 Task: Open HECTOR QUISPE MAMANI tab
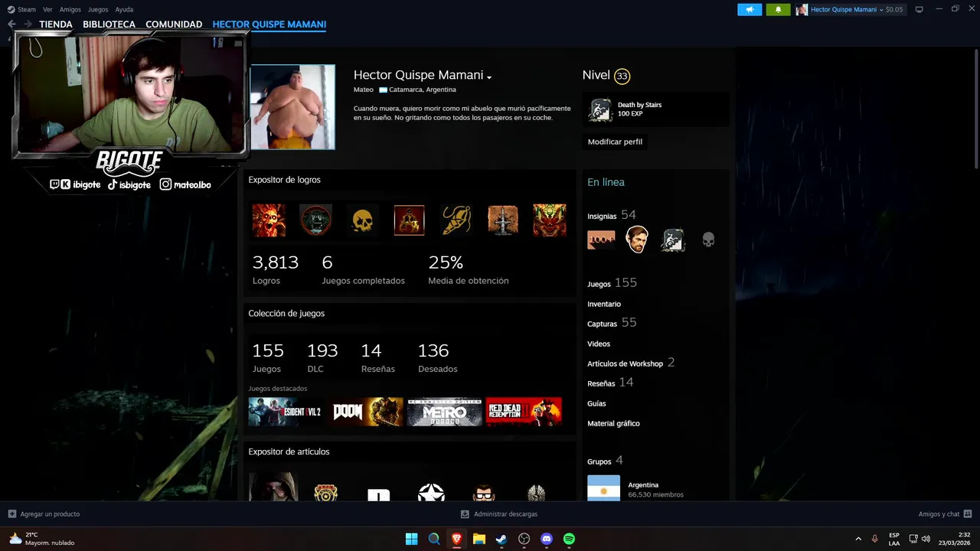point(269,24)
